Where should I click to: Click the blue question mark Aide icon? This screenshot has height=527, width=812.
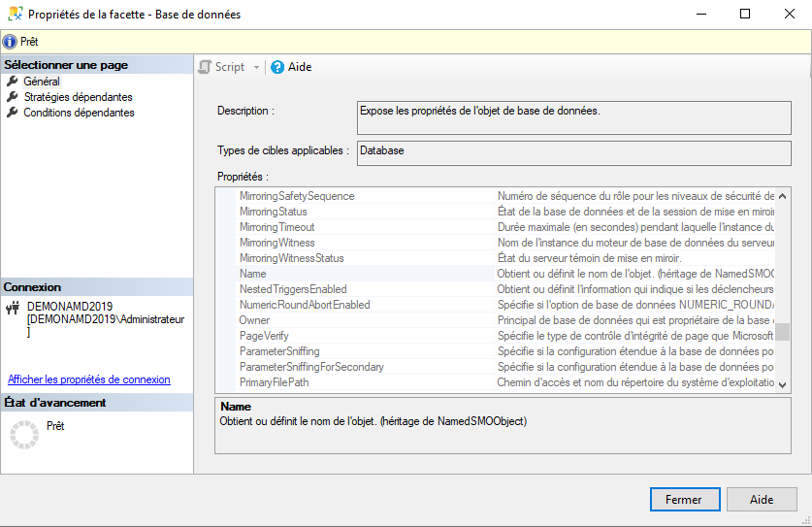coord(277,67)
